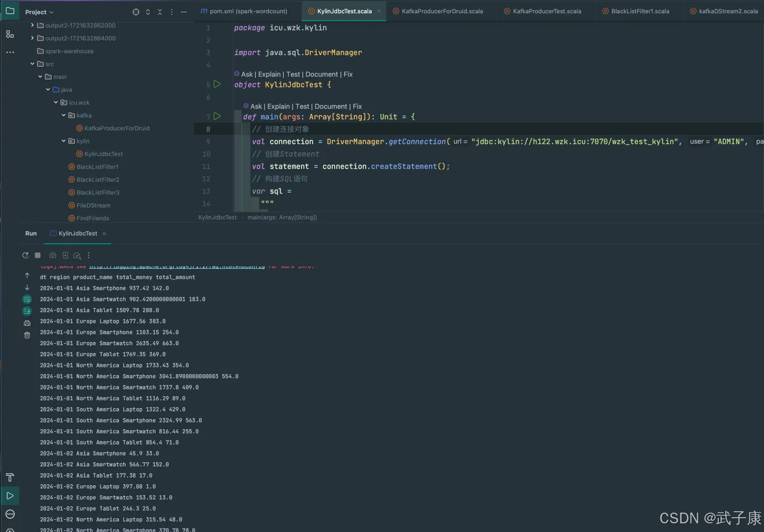The height and width of the screenshot is (532, 764).
Task: Click the Rerun KylinJdbcTest icon
Action: tap(25, 256)
